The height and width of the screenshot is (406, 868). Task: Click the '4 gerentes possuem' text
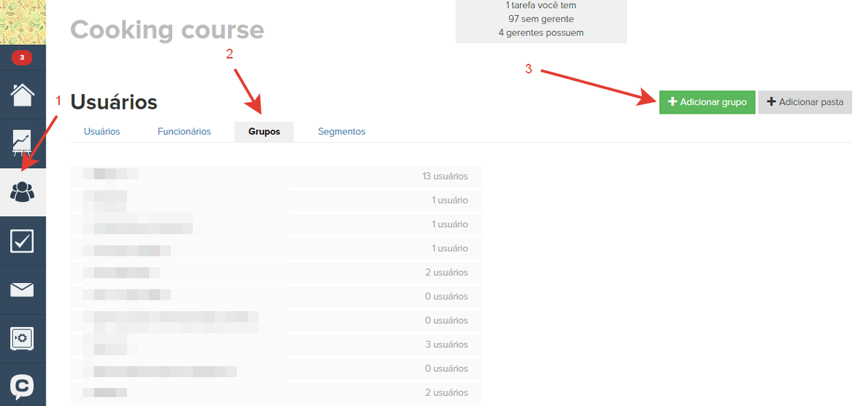(541, 33)
